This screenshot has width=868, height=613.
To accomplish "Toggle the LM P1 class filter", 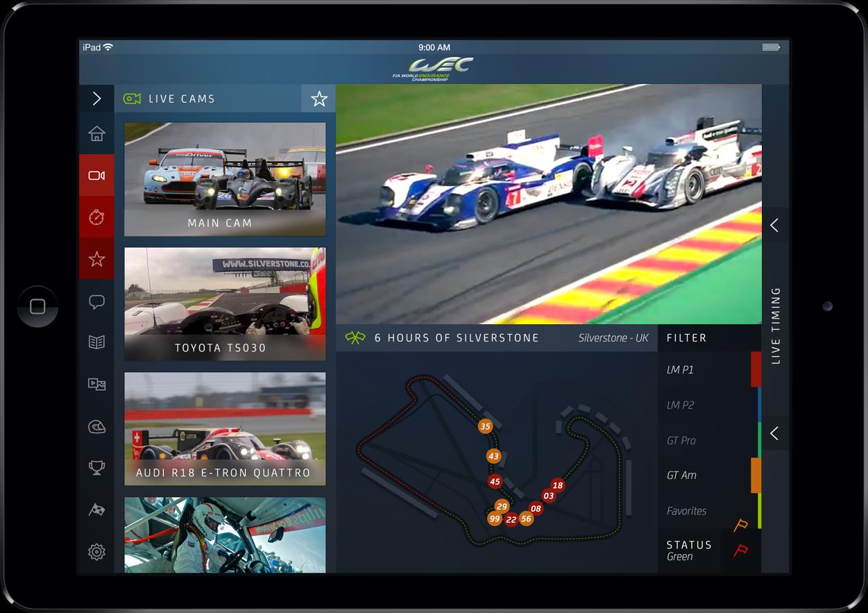I will click(x=709, y=369).
